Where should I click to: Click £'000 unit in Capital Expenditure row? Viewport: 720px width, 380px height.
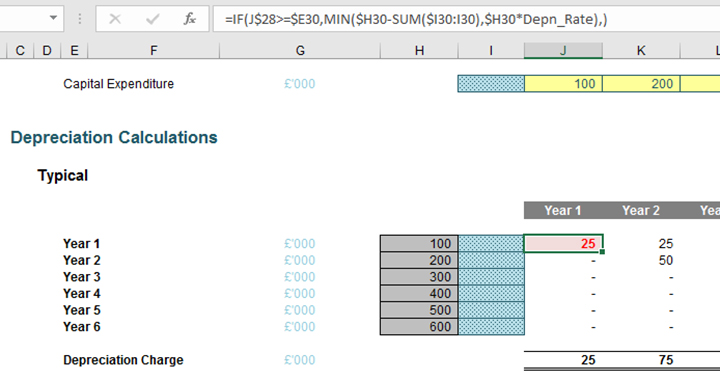click(x=299, y=84)
